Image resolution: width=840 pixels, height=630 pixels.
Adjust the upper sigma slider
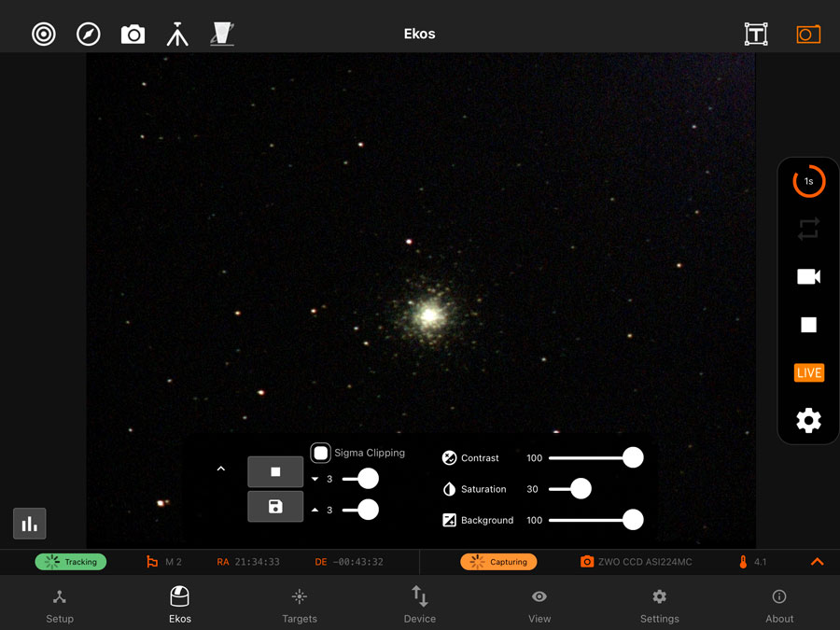(368, 510)
